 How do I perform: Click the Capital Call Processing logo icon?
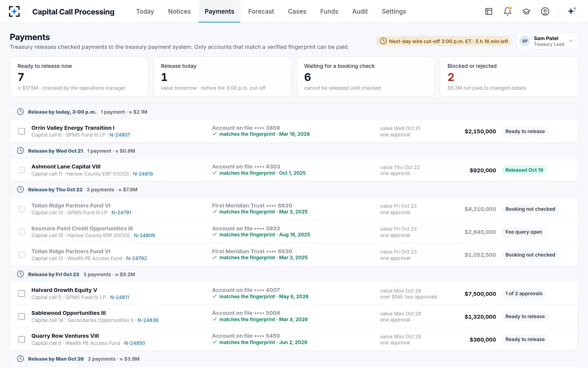pyautogui.click(x=14, y=11)
